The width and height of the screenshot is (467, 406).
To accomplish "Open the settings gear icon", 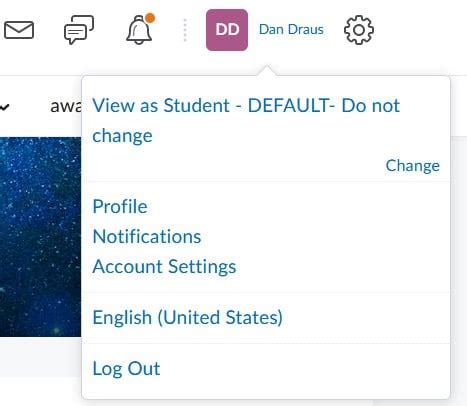I will 359,30.
